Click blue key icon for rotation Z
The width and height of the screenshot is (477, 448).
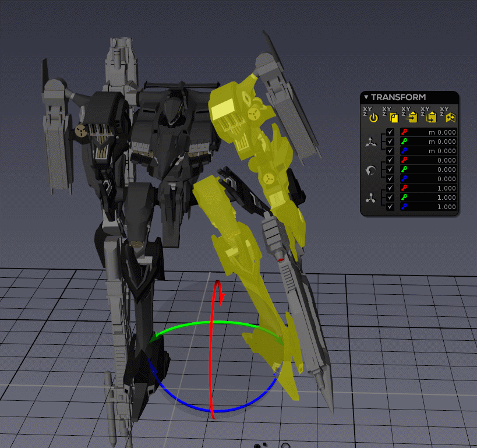[x=404, y=179]
